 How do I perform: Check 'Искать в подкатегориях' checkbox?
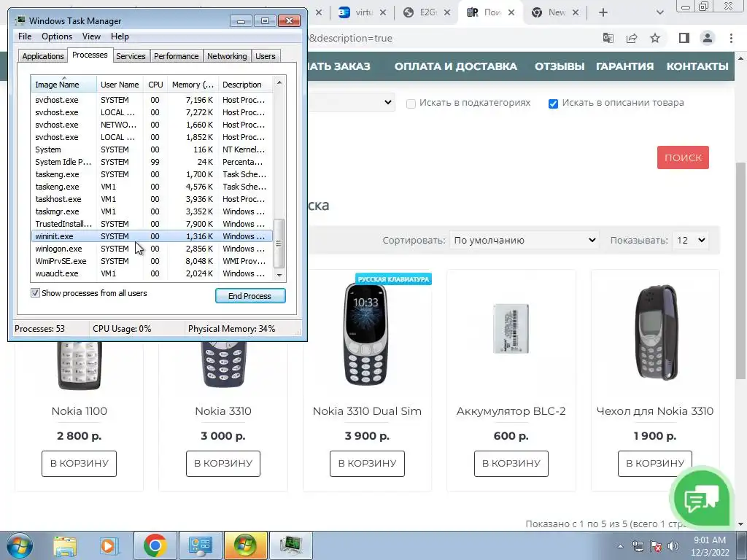click(411, 104)
